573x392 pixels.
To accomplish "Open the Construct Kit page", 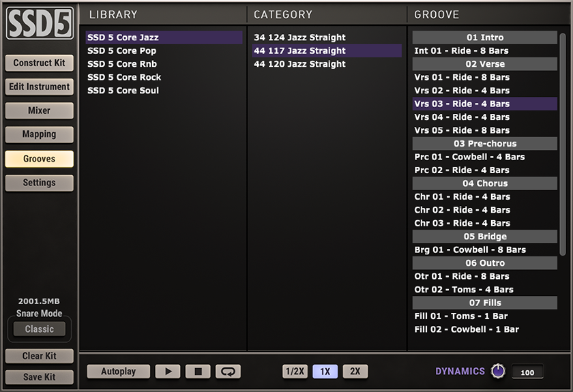I will pos(40,63).
